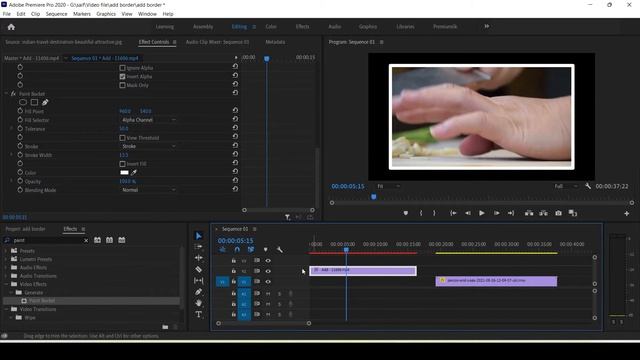The width and height of the screenshot is (640, 360).
Task: Collapse the Video Effects folder
Action: (x=6, y=284)
